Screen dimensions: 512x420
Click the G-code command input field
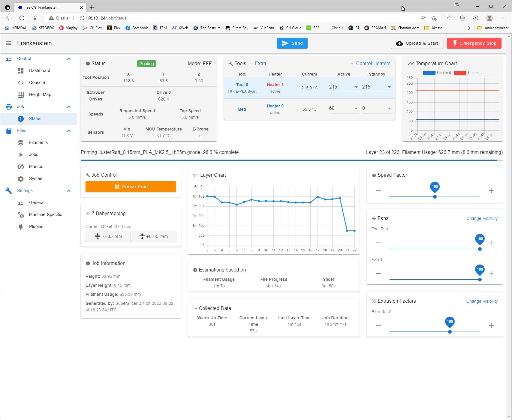205,43
